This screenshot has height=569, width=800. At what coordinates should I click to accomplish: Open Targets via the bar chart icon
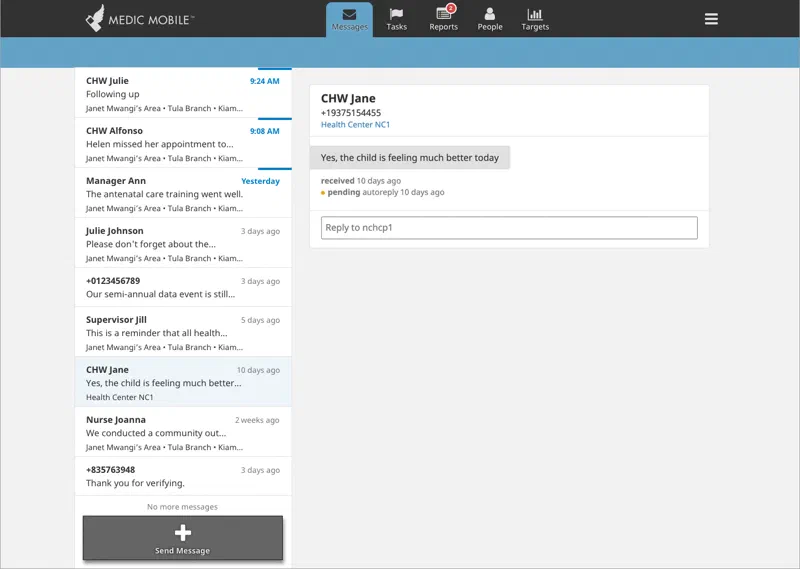point(535,14)
